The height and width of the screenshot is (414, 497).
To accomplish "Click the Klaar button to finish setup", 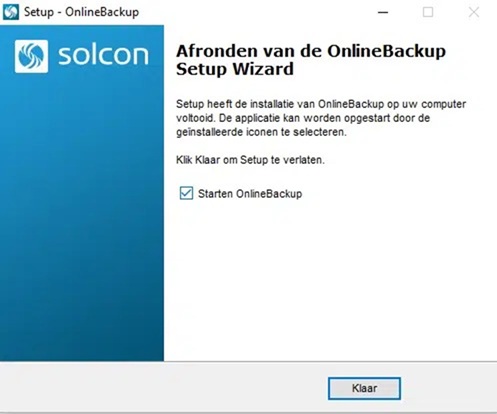I will 364,388.
